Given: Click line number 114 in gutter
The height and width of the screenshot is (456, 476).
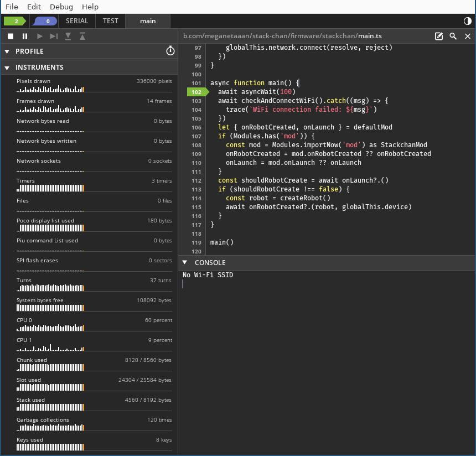Looking at the screenshot, I should click(x=196, y=198).
